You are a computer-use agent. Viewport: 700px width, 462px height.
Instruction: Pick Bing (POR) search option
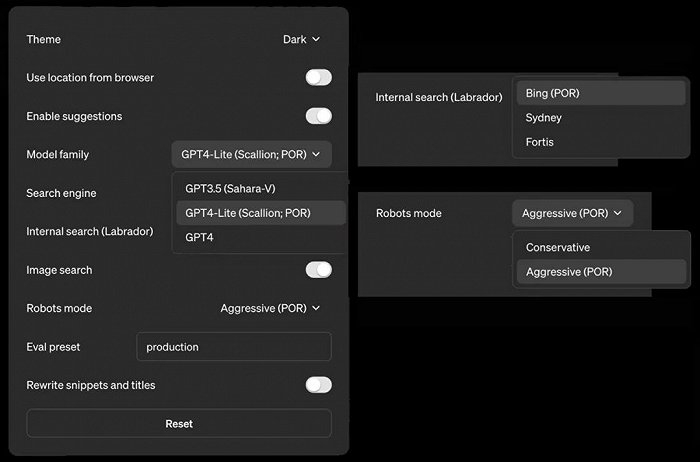coord(553,93)
